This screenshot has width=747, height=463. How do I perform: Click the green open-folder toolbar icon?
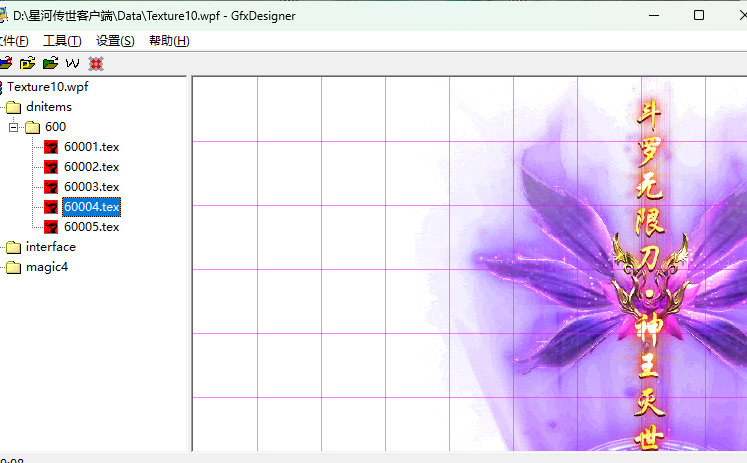(x=50, y=63)
